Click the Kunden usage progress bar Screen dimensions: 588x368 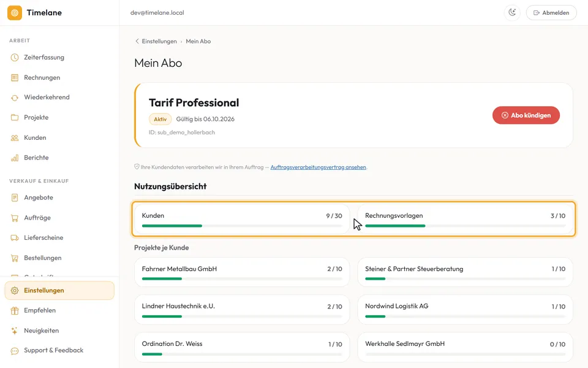242,226
